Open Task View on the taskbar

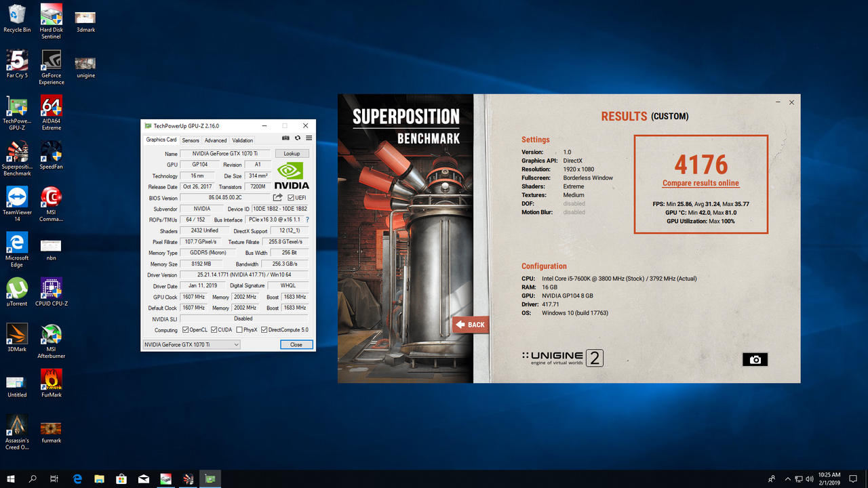[x=54, y=479]
